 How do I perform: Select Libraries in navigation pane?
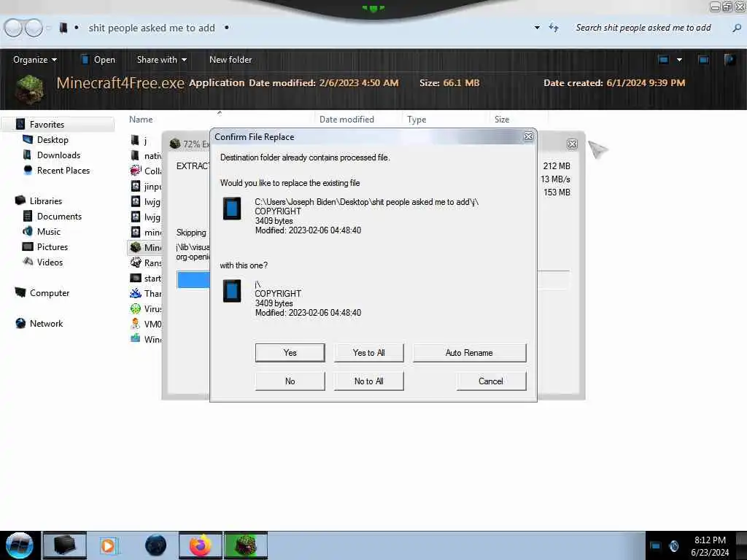click(46, 201)
